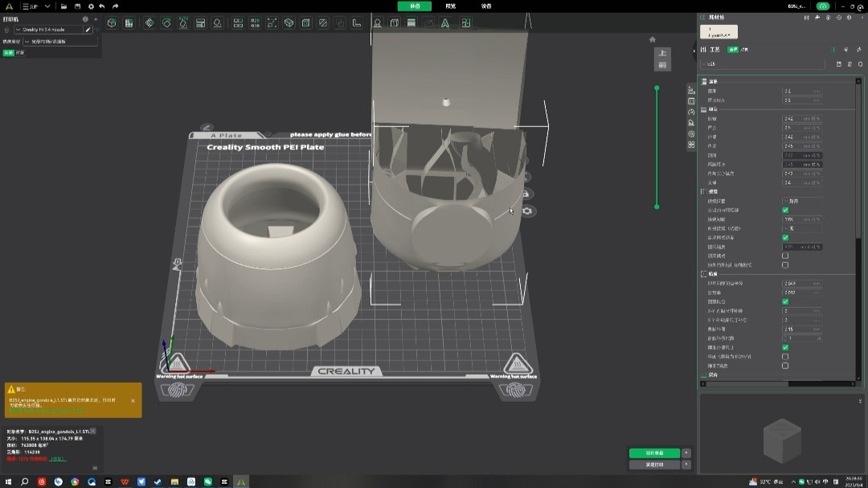
Task: Open the settings gear in title bar
Action: pyautogui.click(x=91, y=6)
